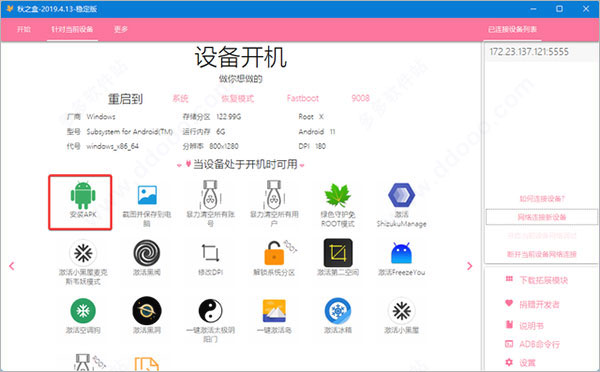Open 修改DPI crop icon
This screenshot has height=372, width=600.
click(210, 253)
